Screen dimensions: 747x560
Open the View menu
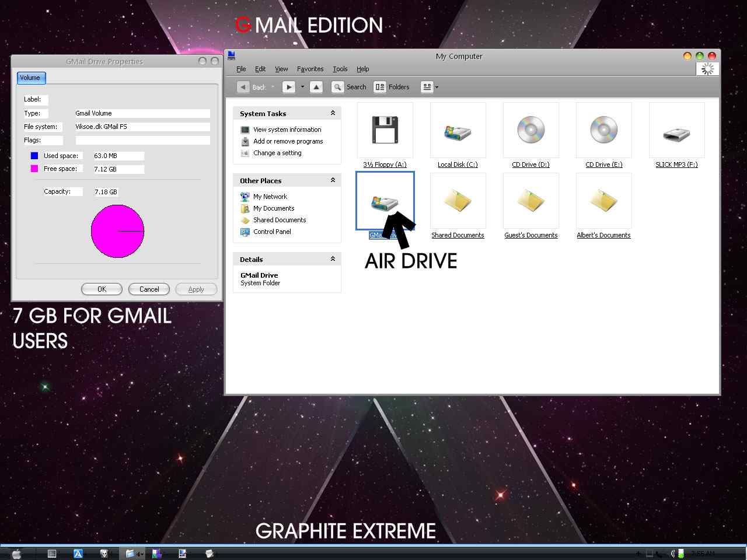coord(281,69)
